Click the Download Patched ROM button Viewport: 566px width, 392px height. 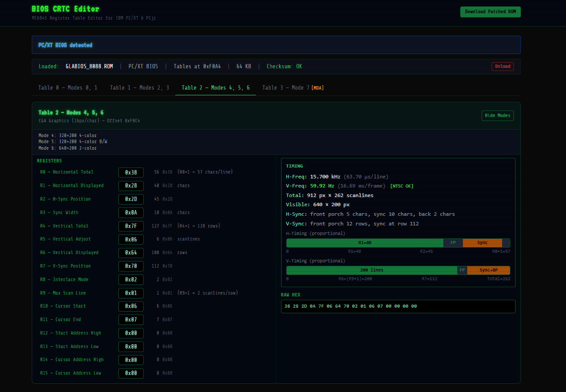tap(490, 12)
